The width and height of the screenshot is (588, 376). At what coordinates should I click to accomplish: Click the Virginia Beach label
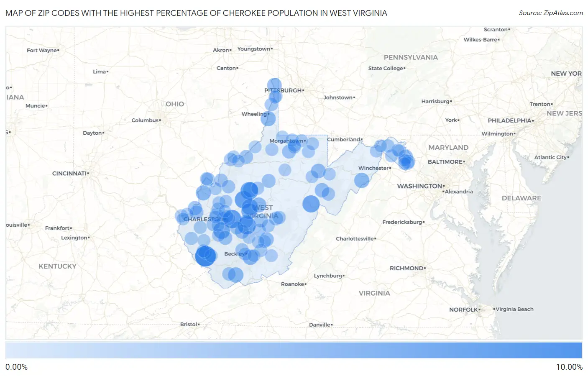(514, 309)
